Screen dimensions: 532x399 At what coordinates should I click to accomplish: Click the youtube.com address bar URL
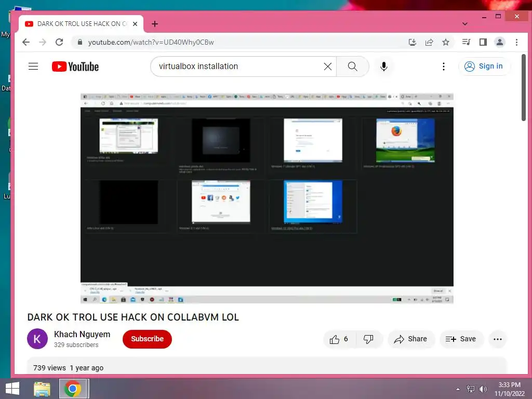click(151, 42)
